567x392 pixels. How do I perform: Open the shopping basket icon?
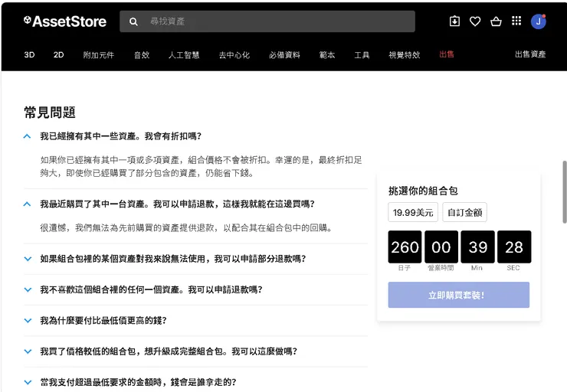pos(496,21)
